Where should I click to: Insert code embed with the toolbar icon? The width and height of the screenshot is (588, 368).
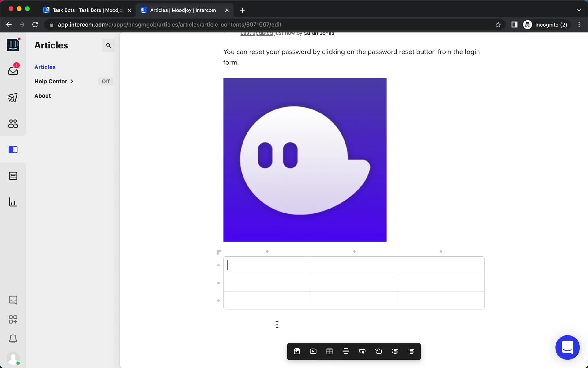pos(379,351)
